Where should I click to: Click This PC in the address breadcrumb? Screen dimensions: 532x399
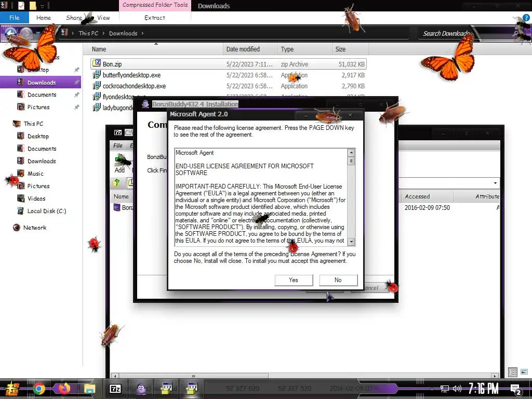pos(88,33)
